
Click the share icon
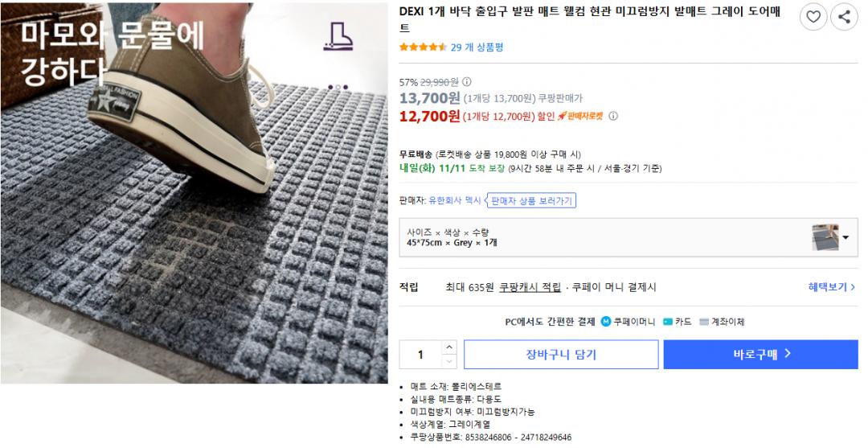coord(844,16)
